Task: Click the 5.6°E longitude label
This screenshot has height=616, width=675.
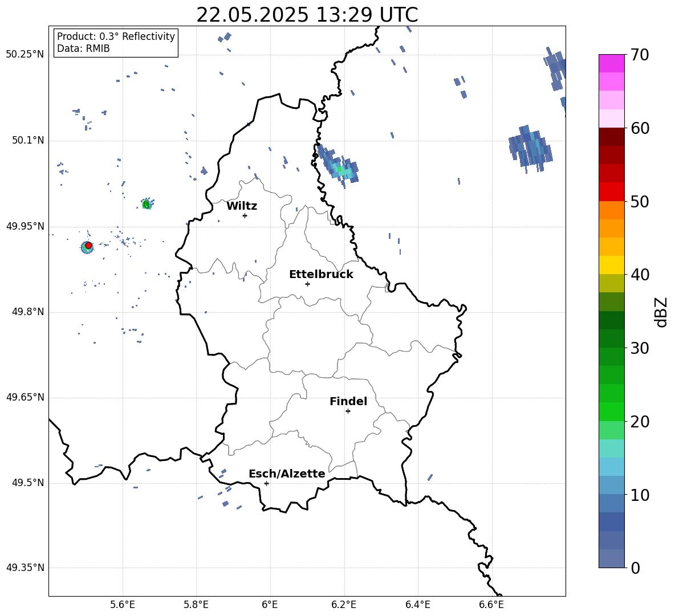Action: (123, 605)
